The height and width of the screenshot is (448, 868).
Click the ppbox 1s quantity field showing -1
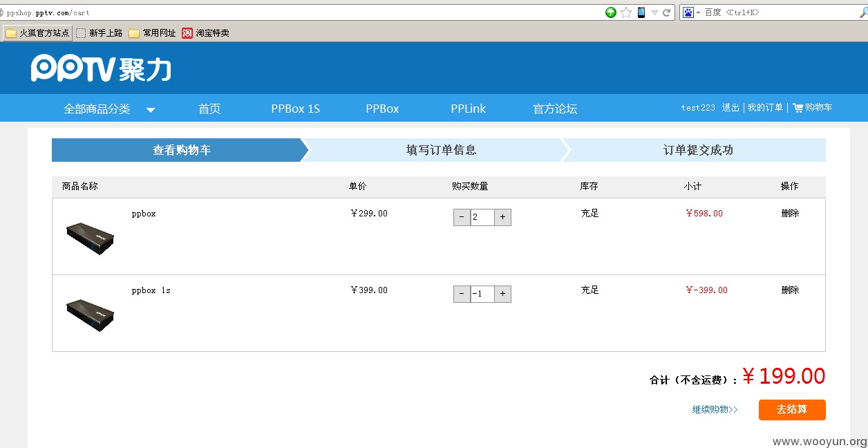pos(482,295)
